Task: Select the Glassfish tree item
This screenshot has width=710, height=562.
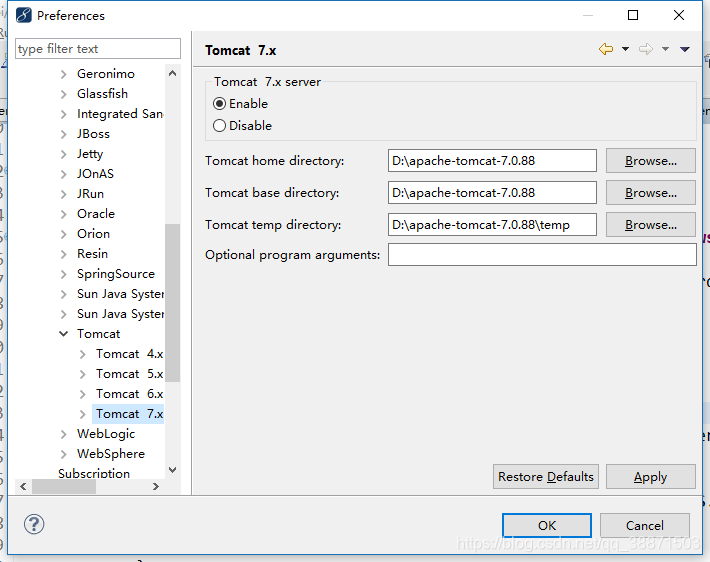Action: (x=102, y=94)
